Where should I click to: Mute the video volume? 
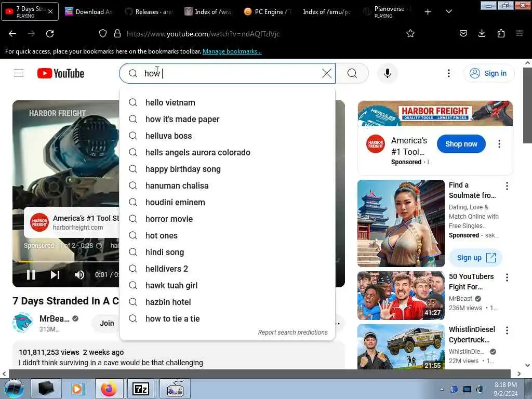click(x=79, y=274)
